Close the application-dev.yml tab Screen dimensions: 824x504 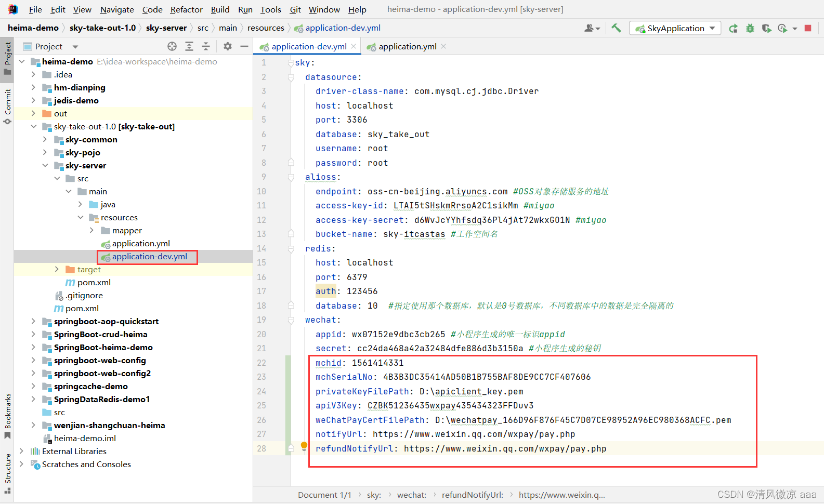(354, 46)
